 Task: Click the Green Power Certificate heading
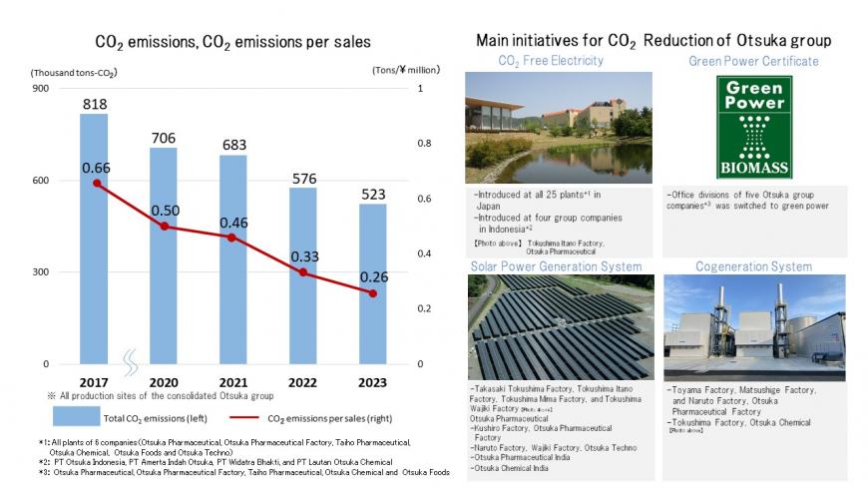tap(753, 62)
